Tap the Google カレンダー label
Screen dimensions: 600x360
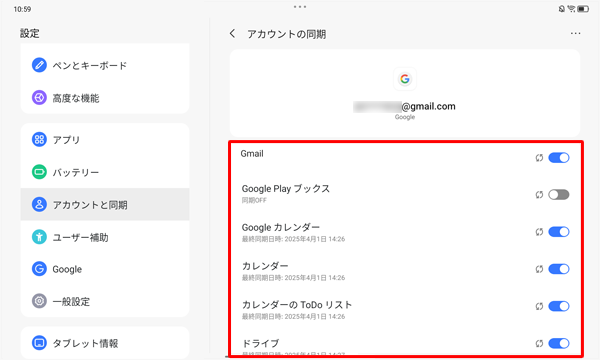281,227
